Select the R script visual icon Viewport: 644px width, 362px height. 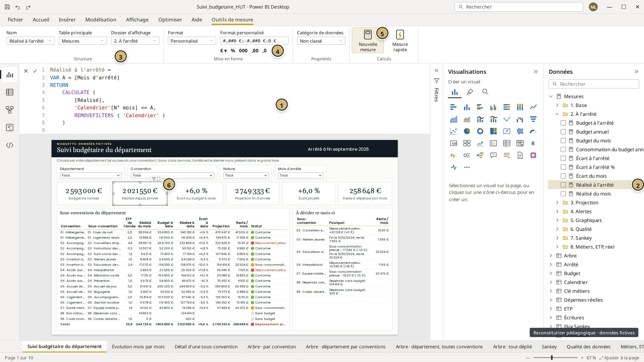pyautogui.click(x=533, y=143)
